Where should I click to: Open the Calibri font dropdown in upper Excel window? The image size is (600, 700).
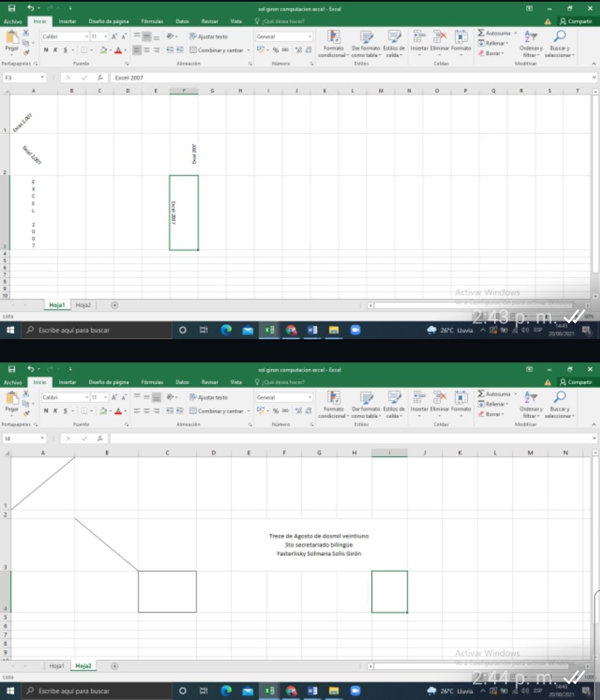coord(87,37)
